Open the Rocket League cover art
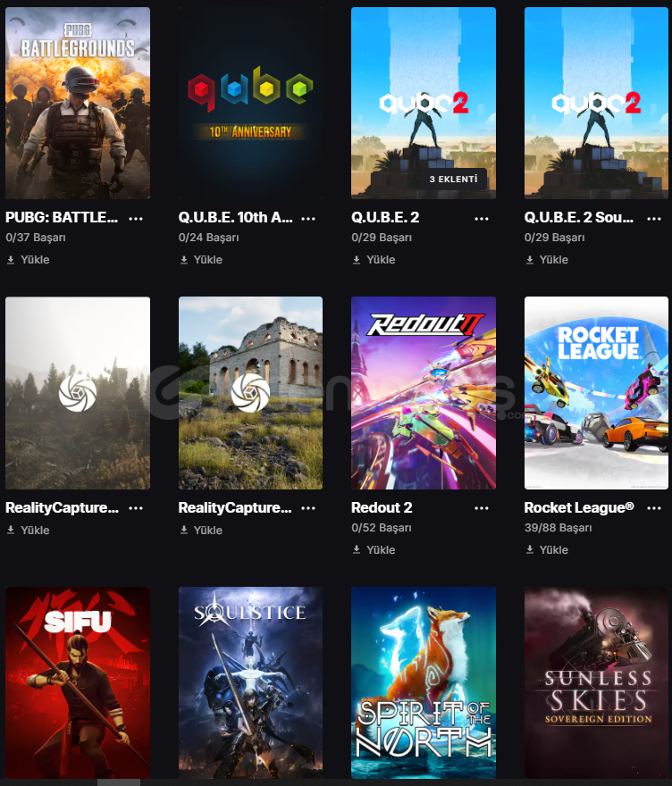This screenshot has width=672, height=786. [x=596, y=393]
